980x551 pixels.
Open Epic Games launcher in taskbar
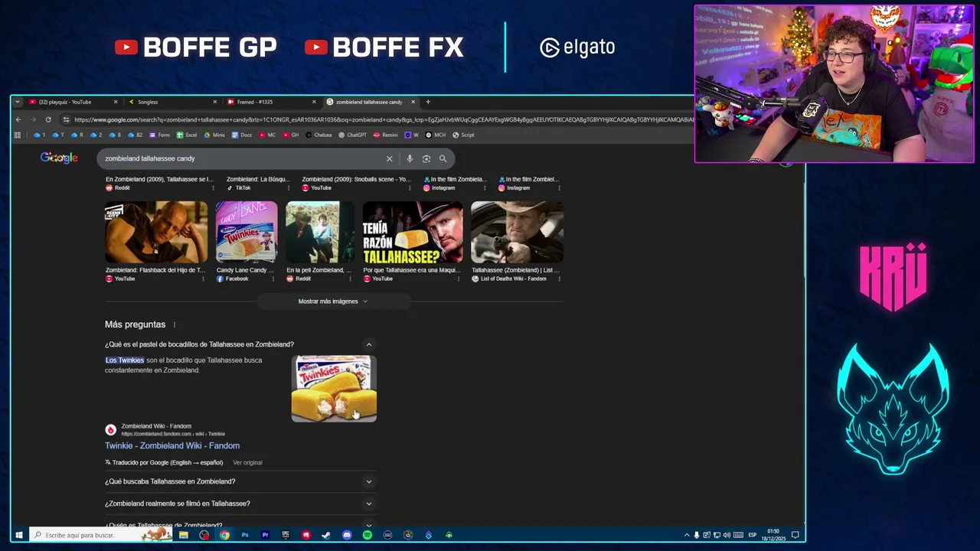click(x=286, y=535)
